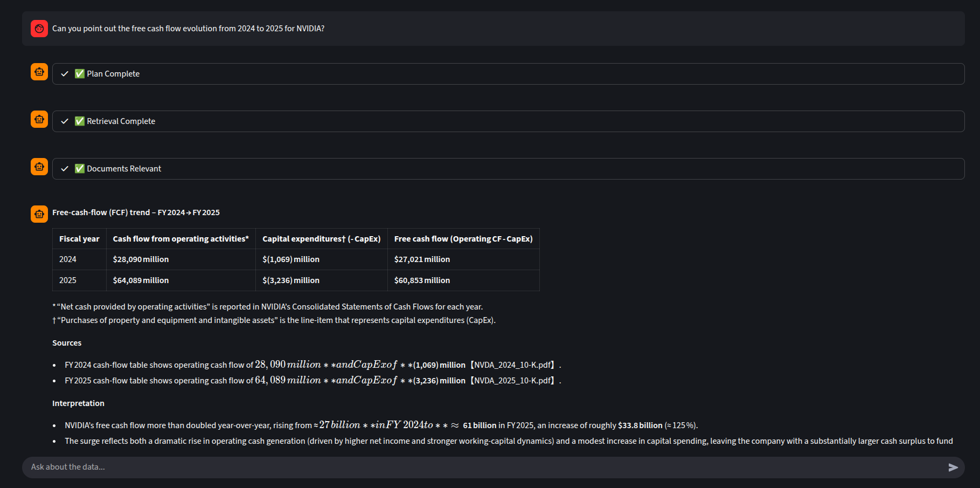Screen dimensions: 980x488
Task: Click the 'Interpretation' heading
Action: [x=78, y=403]
